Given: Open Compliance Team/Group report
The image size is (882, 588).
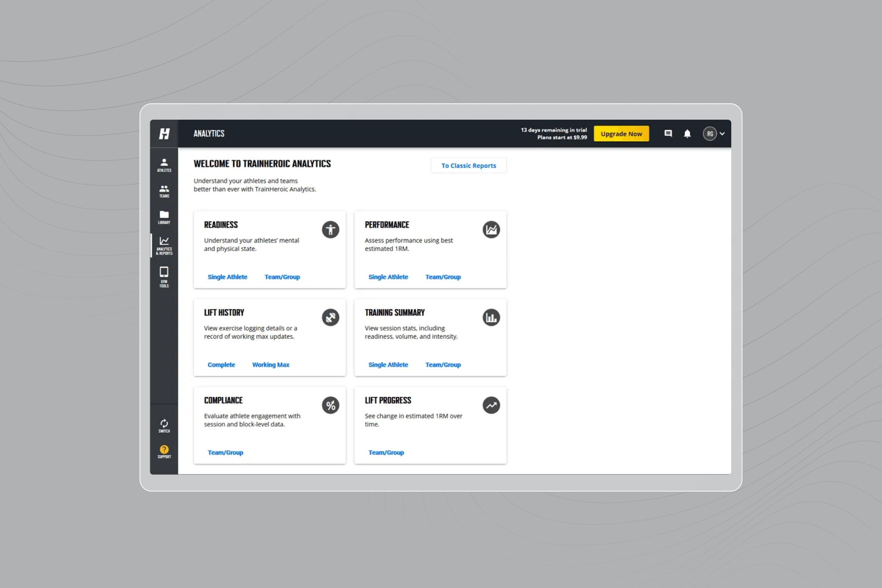Looking at the screenshot, I should point(225,452).
